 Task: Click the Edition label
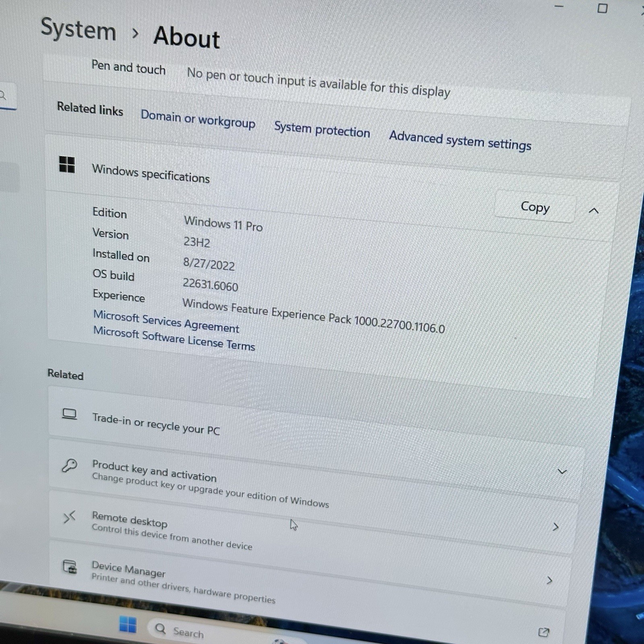(x=109, y=213)
